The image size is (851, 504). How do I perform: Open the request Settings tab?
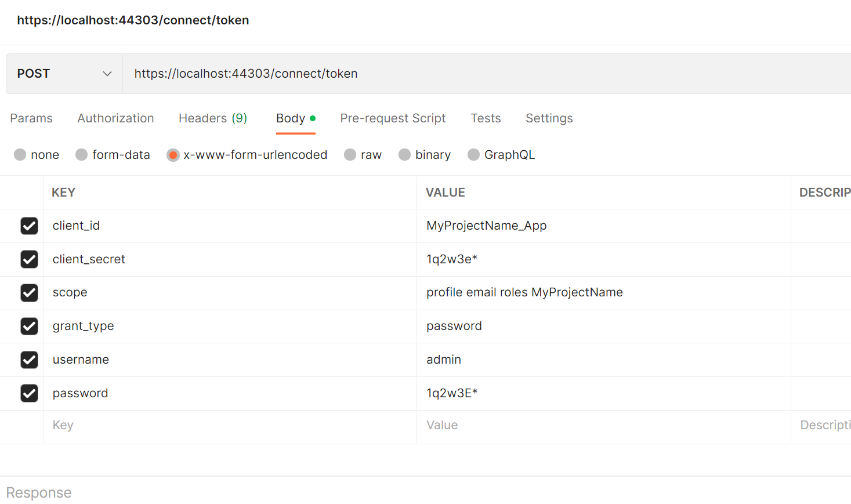coord(549,118)
